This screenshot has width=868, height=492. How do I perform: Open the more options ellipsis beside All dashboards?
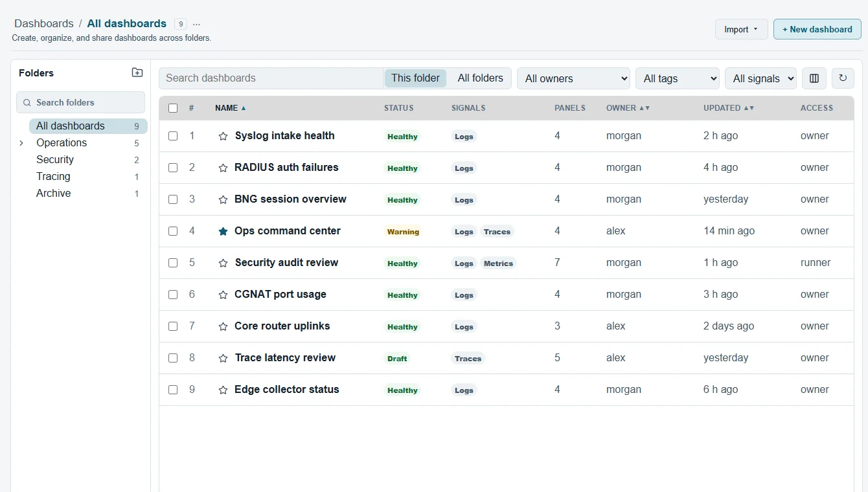[x=197, y=24]
